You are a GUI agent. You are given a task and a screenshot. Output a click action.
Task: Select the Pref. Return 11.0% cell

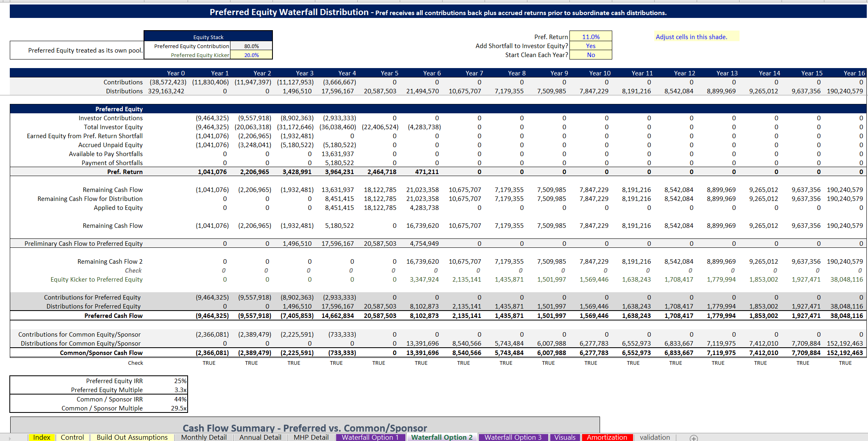click(591, 37)
